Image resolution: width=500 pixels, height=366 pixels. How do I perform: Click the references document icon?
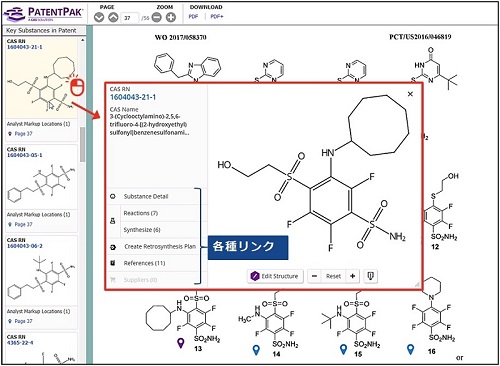tap(113, 263)
